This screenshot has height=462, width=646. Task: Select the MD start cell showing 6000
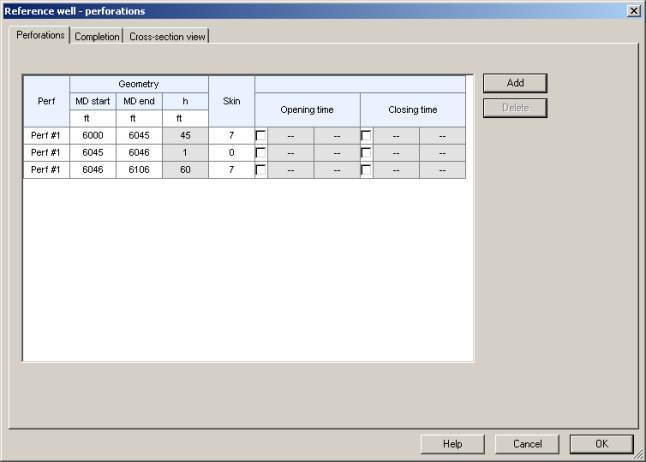[x=93, y=136]
